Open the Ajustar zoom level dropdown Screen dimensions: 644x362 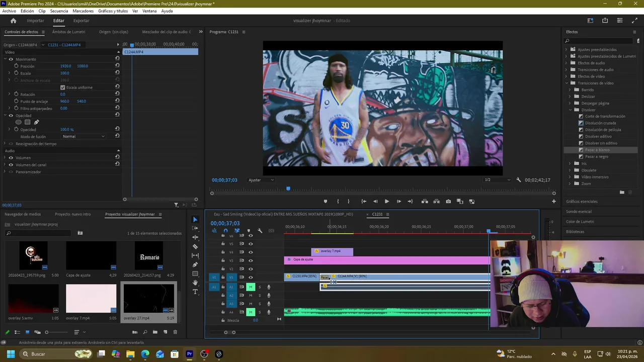(x=261, y=180)
